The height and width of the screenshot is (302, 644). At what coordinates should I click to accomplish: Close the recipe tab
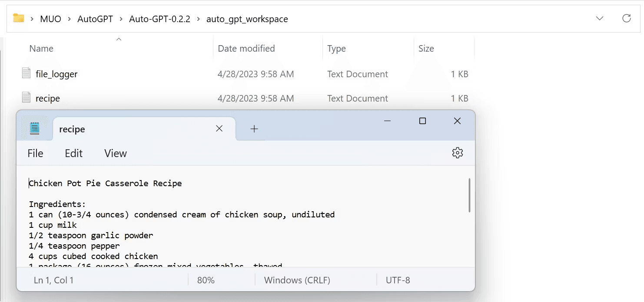click(x=219, y=128)
